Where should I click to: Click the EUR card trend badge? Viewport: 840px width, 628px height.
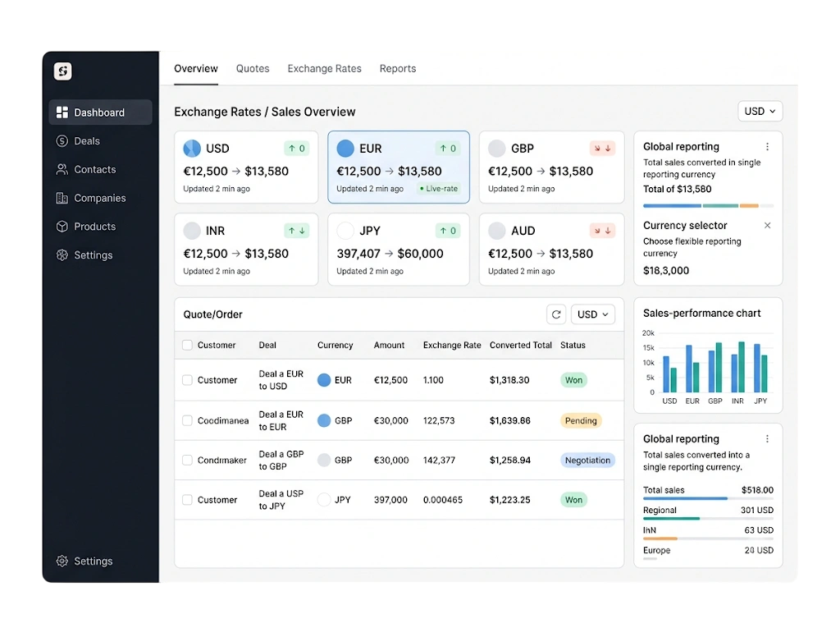click(448, 148)
